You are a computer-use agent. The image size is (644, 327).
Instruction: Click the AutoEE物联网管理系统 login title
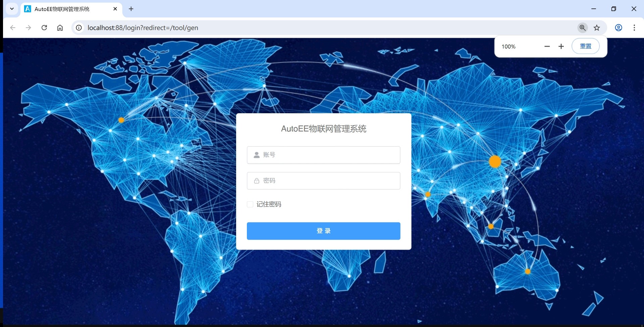[324, 129]
